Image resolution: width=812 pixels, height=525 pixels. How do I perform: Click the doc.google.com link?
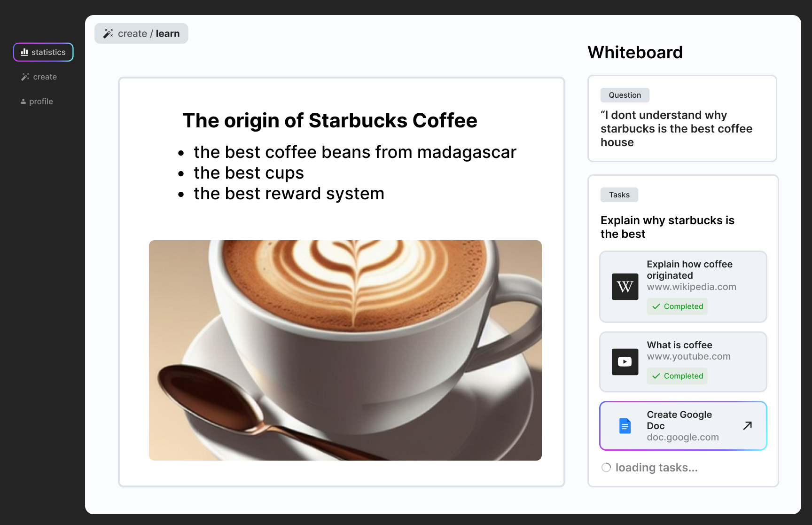[x=683, y=437]
